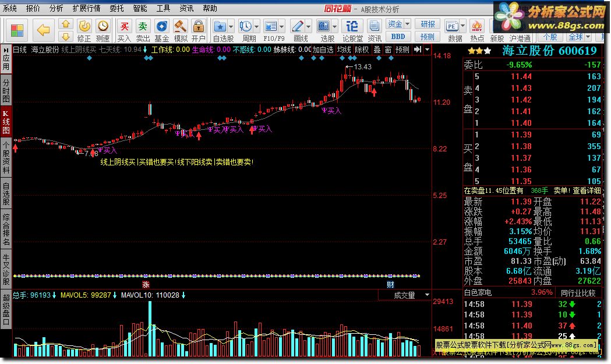Screen dimensions: 611x364
Task: Click the yellow down arrow icon
Action: 65,37
